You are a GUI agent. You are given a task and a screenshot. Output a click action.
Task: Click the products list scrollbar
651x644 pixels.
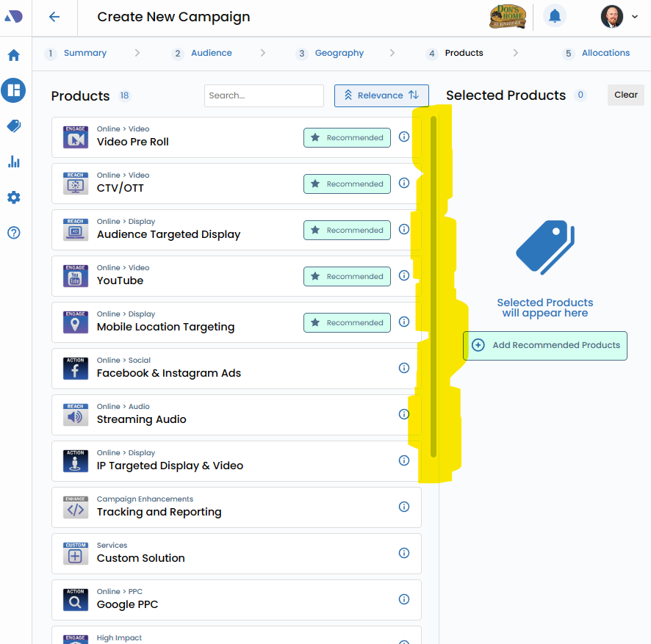coord(434,286)
